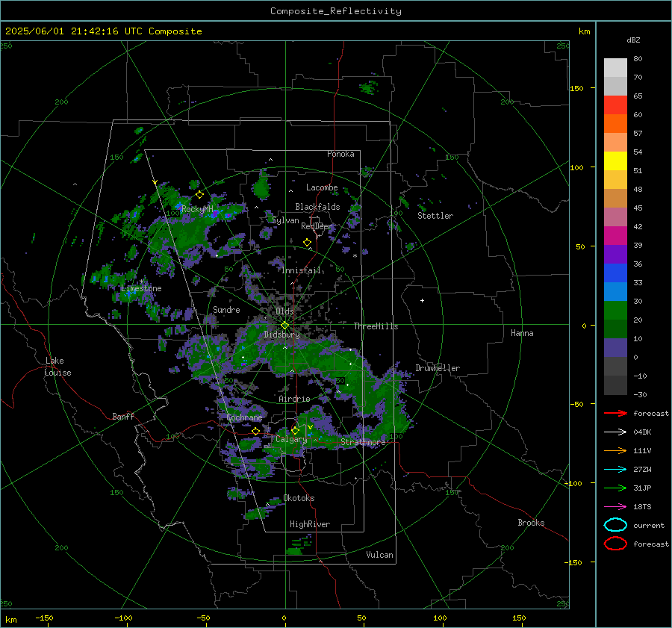Image resolution: width=672 pixels, height=628 pixels.
Task: Click the Didsbury label
Action: click(x=282, y=335)
